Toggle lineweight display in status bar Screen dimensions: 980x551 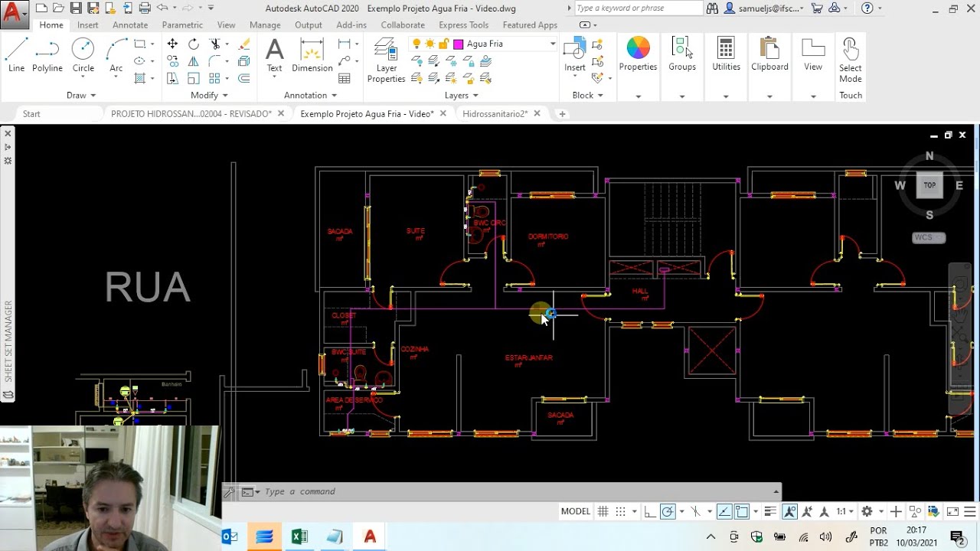[771, 511]
